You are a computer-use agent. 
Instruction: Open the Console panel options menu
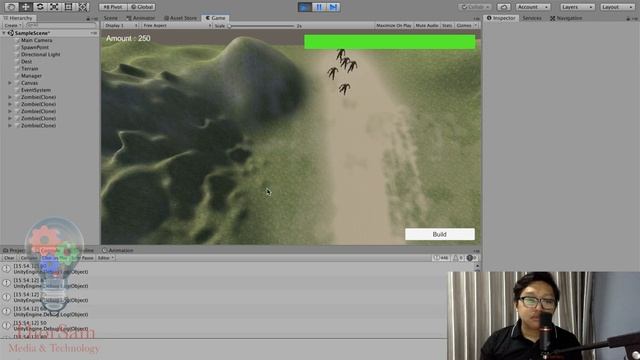pos(477,251)
